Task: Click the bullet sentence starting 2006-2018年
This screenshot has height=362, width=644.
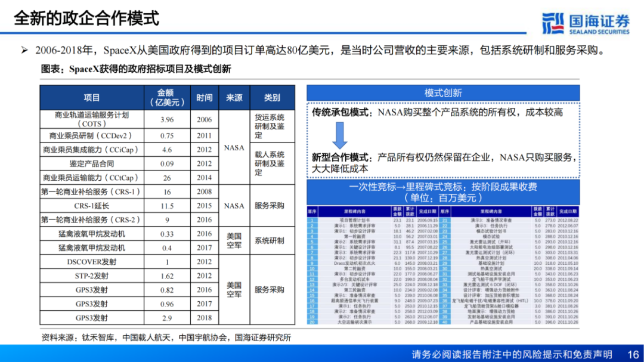Action: point(320,51)
